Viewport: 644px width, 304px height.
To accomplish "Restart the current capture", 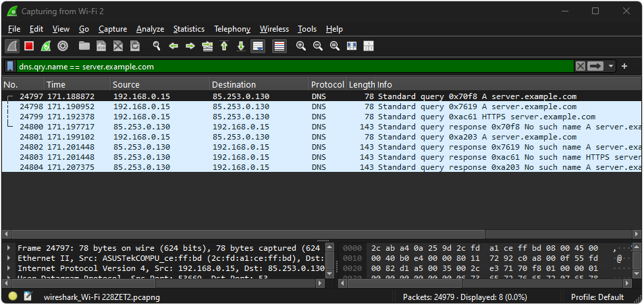I will (x=46, y=46).
